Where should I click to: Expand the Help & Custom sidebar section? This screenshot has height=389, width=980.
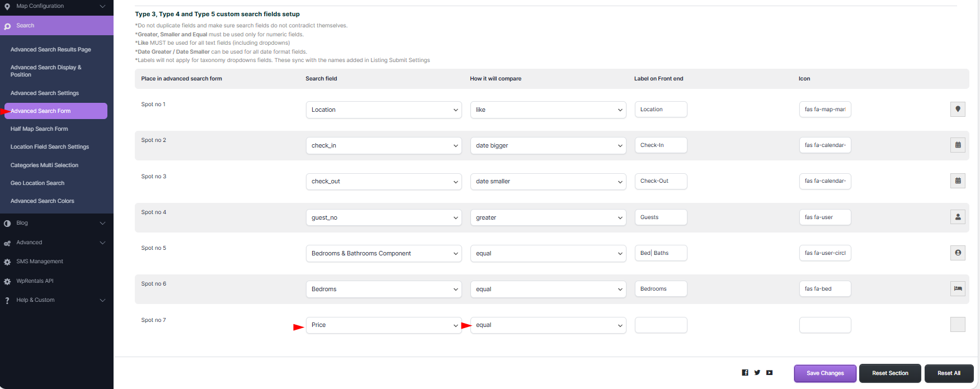pyautogui.click(x=56, y=300)
